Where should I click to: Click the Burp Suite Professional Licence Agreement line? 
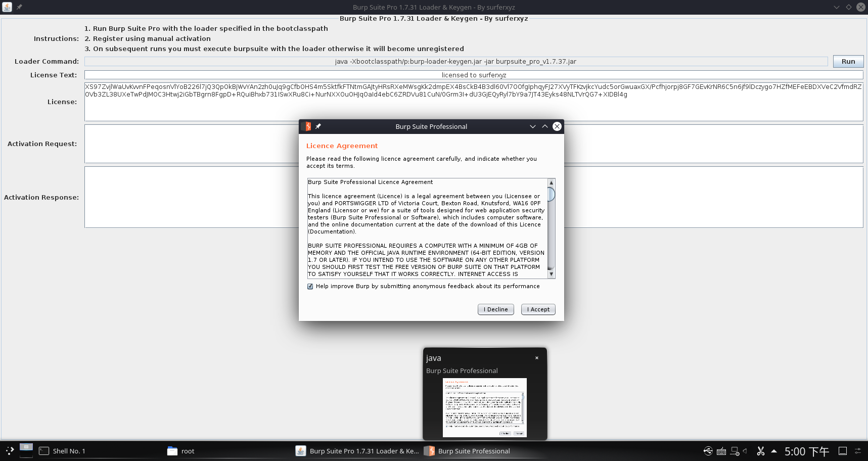(x=370, y=182)
